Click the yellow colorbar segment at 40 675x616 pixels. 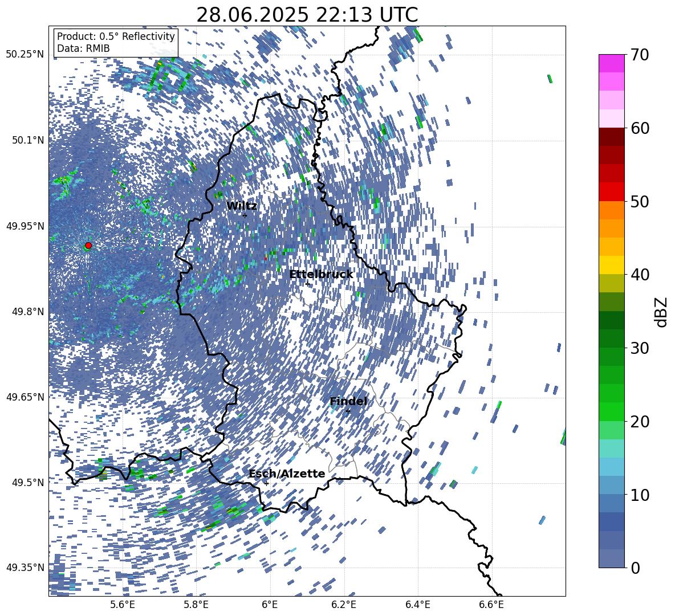[x=611, y=265]
